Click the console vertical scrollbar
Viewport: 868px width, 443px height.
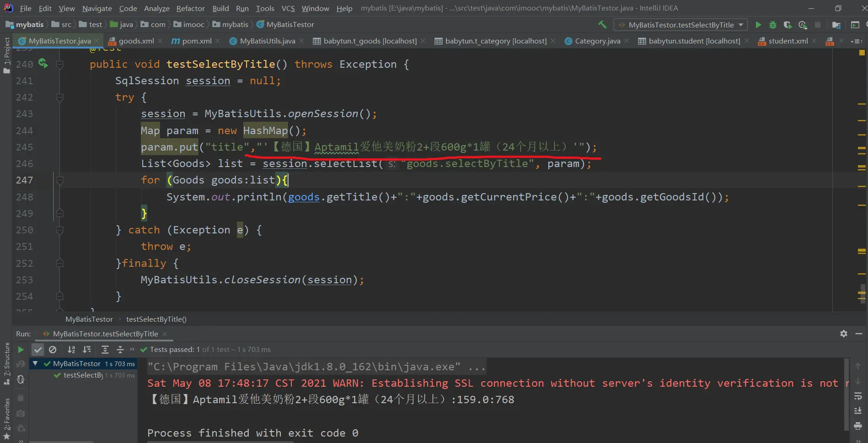[x=847, y=394]
